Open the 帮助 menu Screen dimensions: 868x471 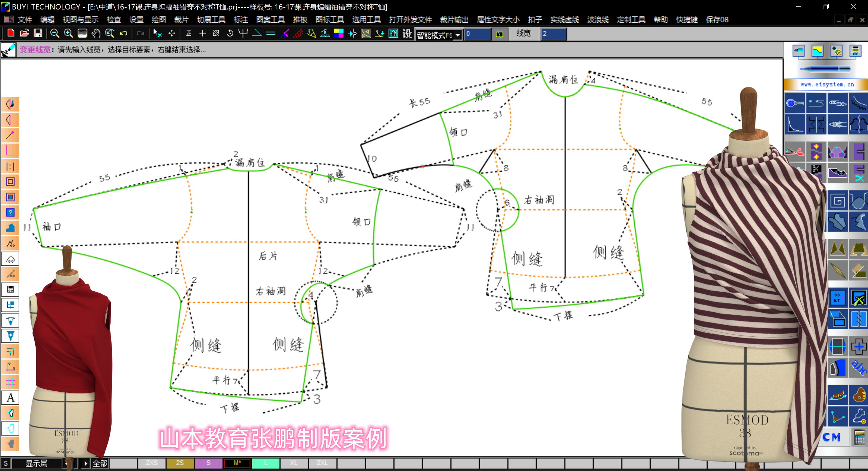click(660, 20)
